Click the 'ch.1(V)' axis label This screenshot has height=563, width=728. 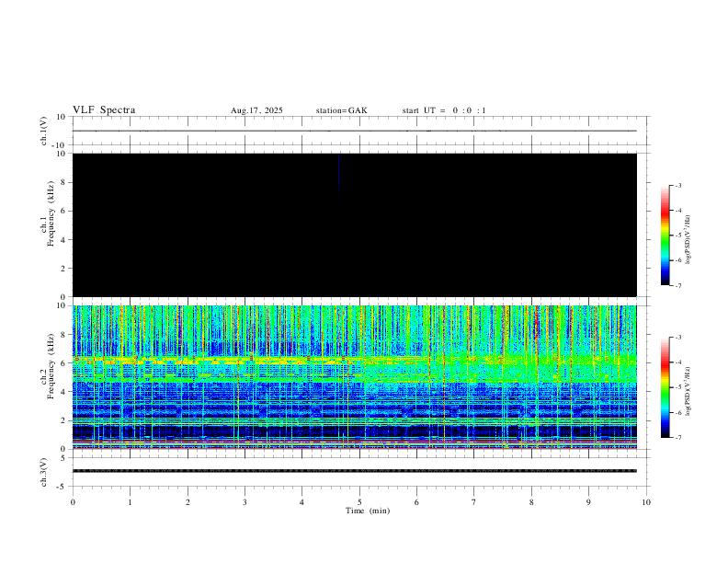coord(44,131)
